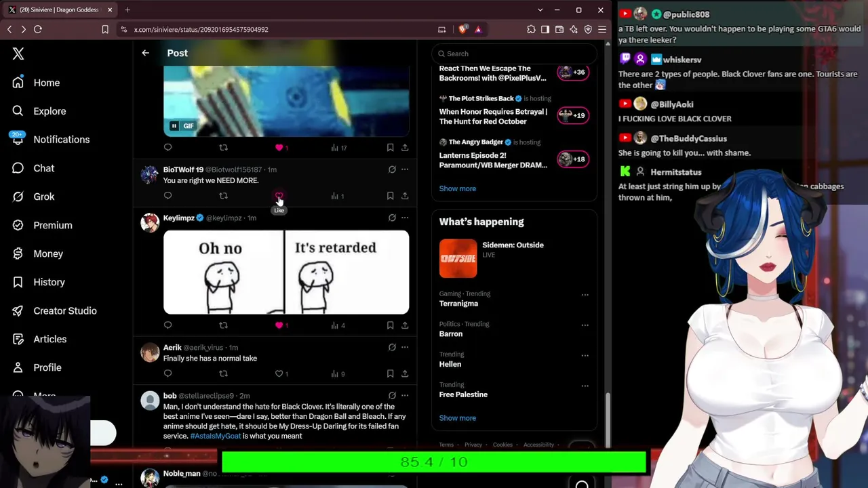
Task: Open more options on Aerik's reply
Action: [405, 347]
